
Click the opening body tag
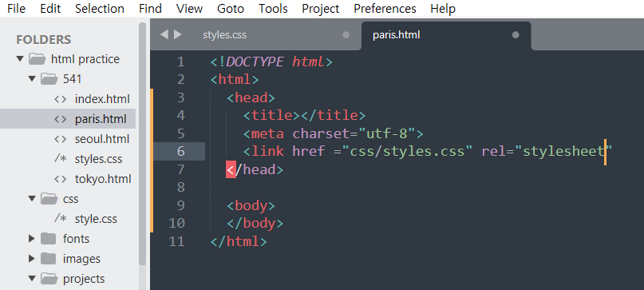tap(251, 205)
